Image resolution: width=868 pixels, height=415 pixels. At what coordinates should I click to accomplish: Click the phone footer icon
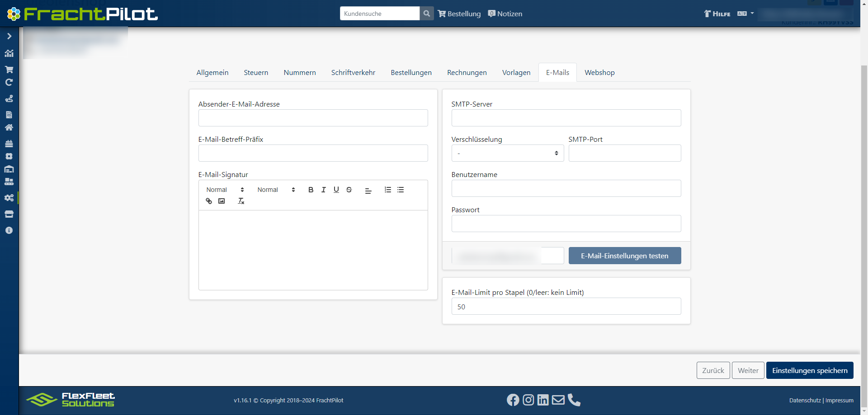[574, 400]
